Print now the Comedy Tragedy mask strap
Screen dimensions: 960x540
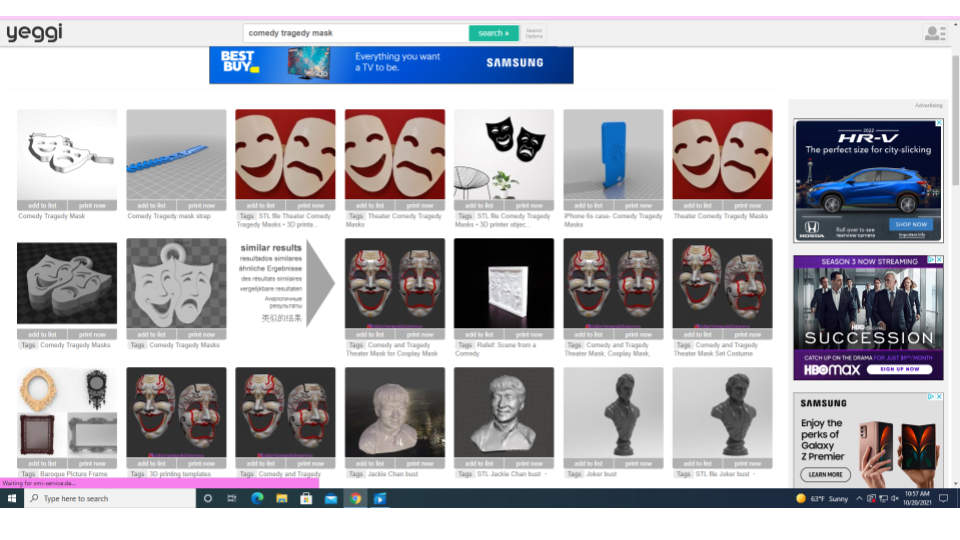pyautogui.click(x=201, y=206)
